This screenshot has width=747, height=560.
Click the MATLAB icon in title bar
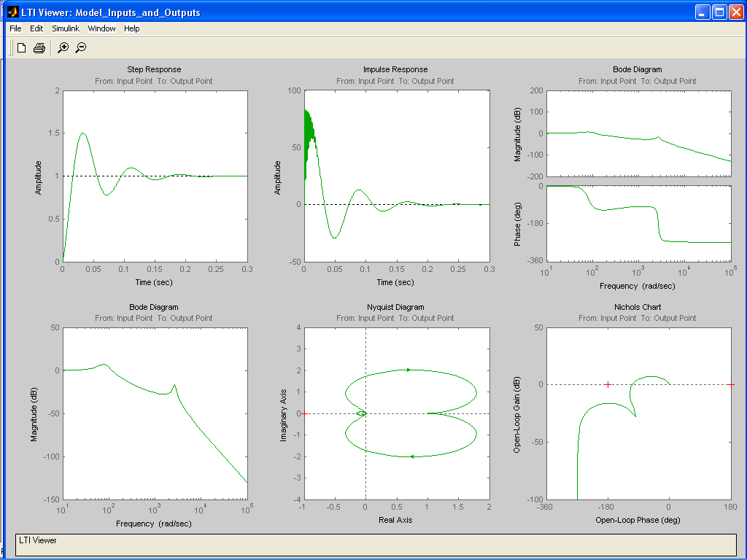(13, 12)
